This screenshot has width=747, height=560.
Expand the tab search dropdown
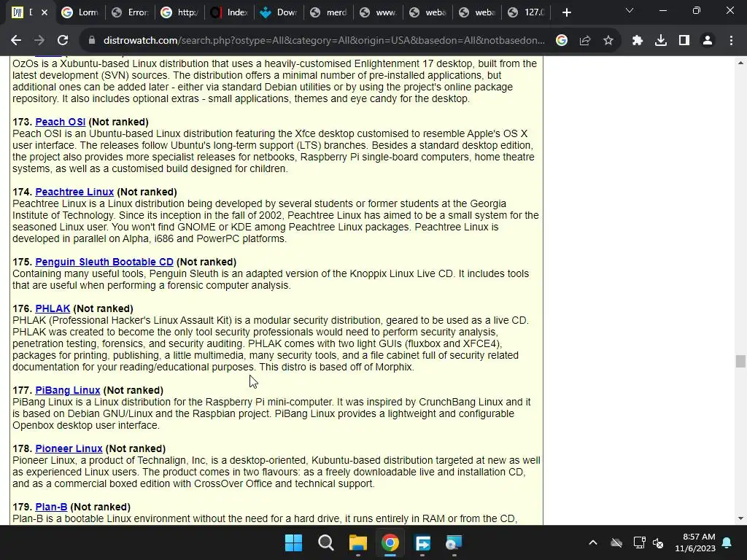tap(630, 10)
